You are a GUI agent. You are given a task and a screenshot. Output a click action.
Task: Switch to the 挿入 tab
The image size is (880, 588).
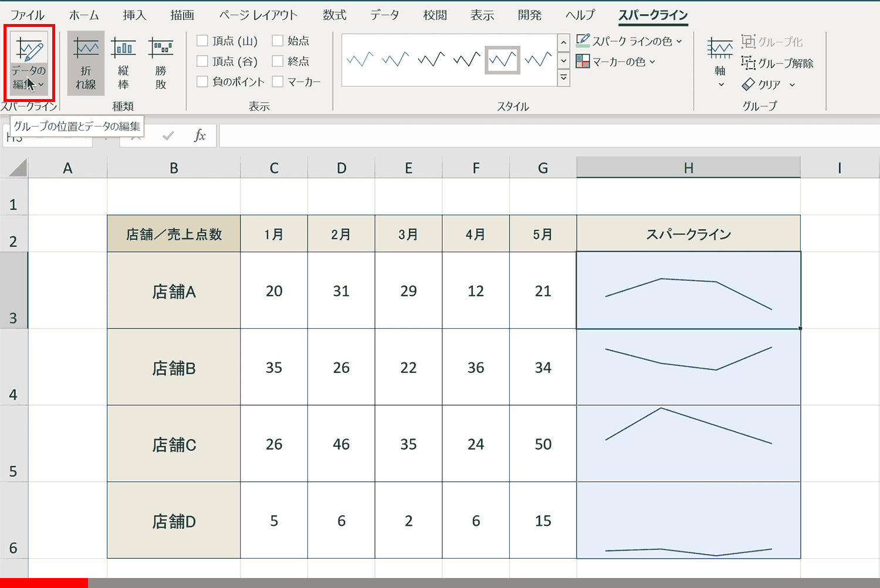[134, 15]
